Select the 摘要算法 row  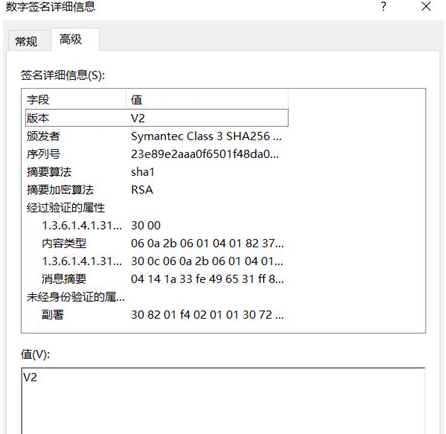coord(157,172)
